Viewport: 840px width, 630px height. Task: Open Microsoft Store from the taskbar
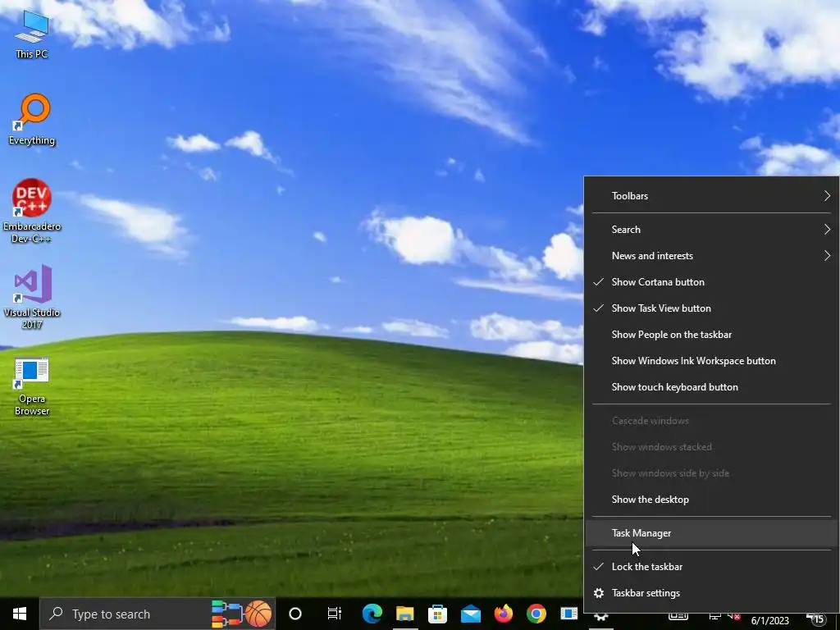(x=438, y=614)
